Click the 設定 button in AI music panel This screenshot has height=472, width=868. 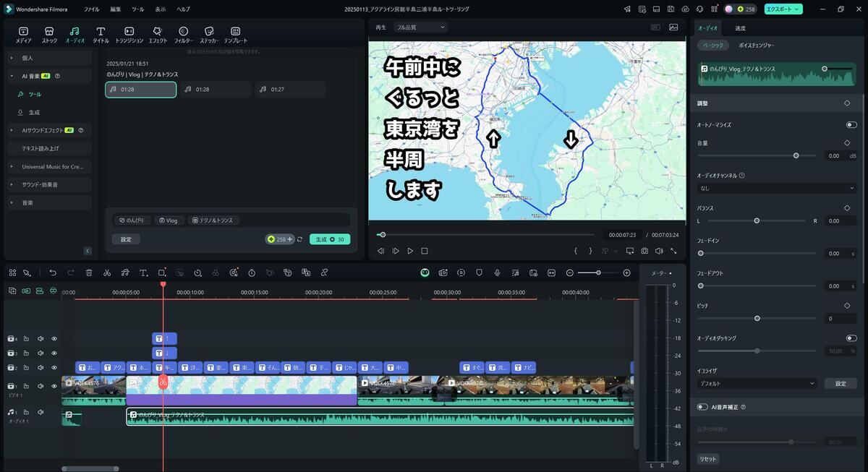click(126, 239)
